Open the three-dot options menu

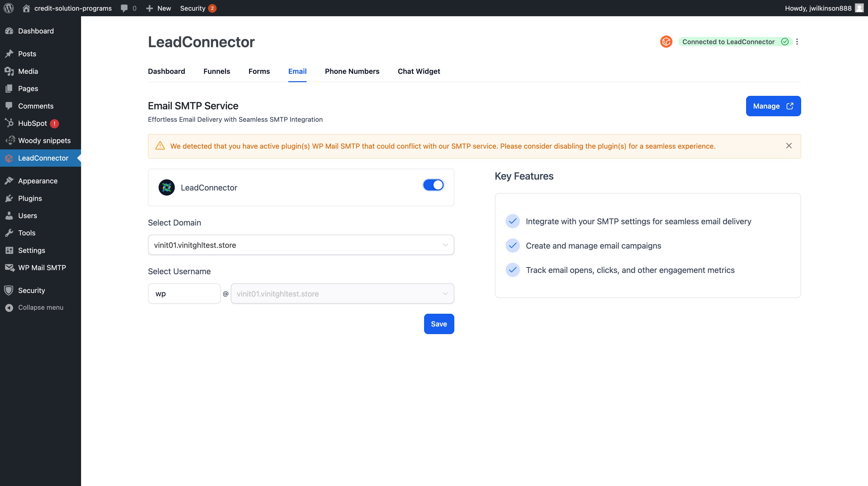tap(797, 42)
